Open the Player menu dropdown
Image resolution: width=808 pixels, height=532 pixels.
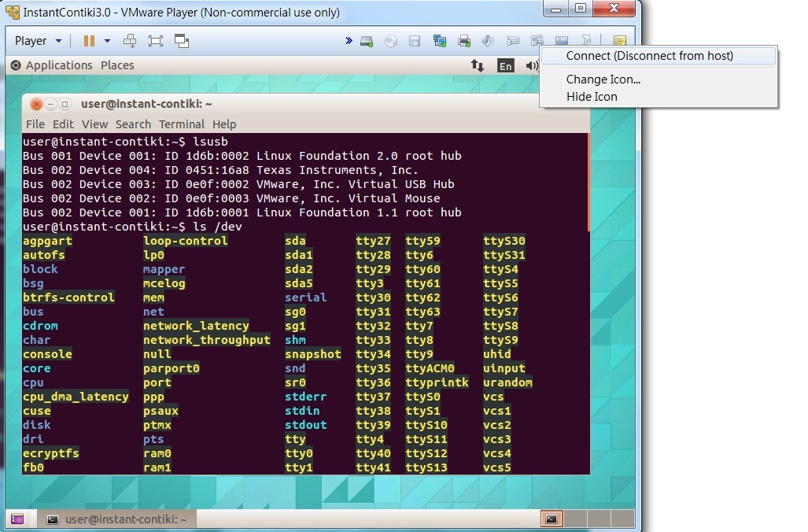coord(38,41)
